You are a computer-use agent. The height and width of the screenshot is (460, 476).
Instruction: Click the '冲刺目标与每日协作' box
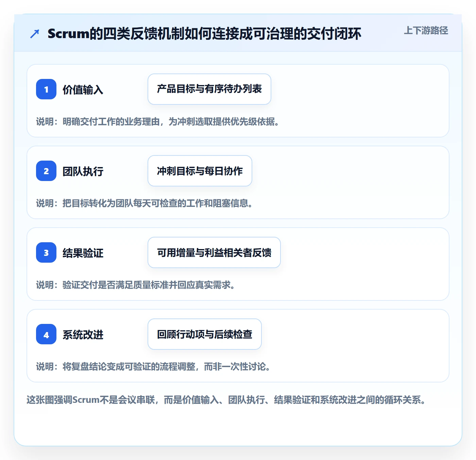pos(200,171)
